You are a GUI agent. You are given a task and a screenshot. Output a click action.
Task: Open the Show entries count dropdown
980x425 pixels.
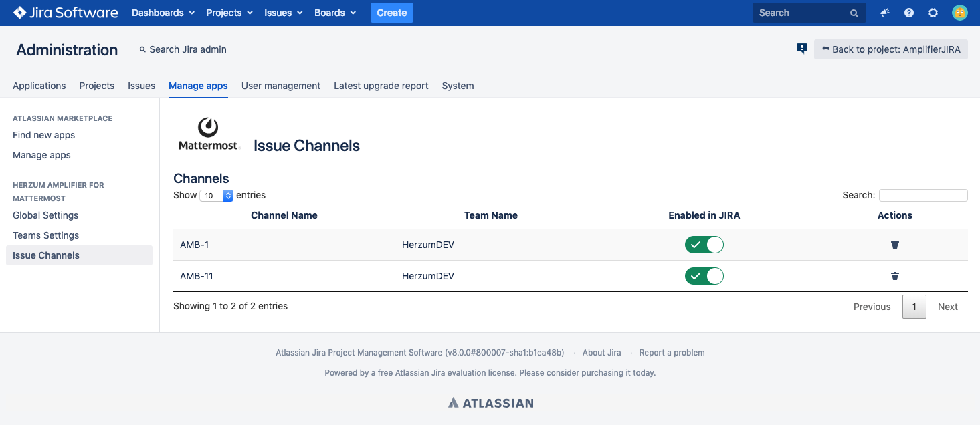(x=217, y=196)
